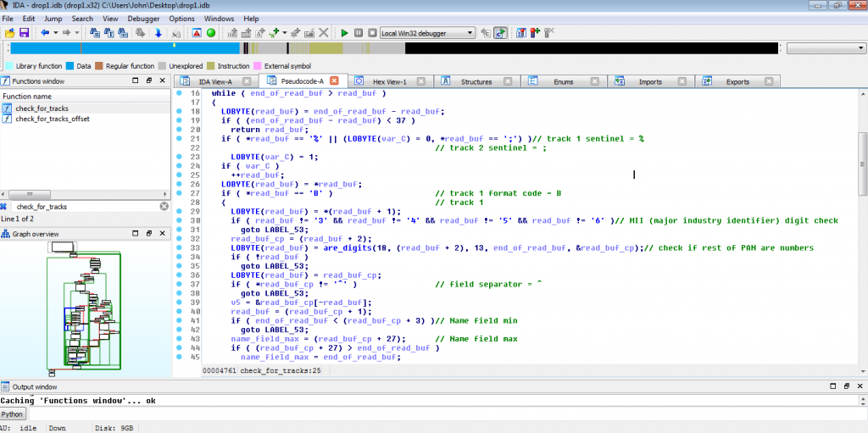
Task: Toggle breakpoint dot on line 33
Action: (x=180, y=247)
